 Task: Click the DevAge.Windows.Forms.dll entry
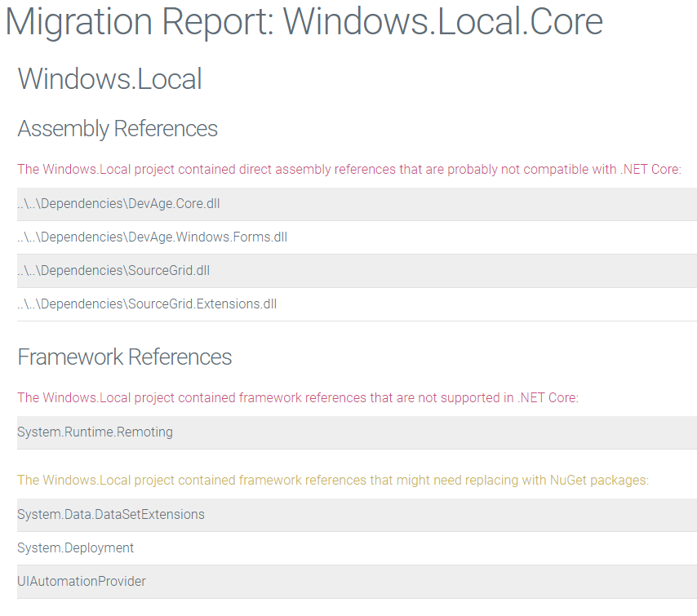click(x=151, y=237)
